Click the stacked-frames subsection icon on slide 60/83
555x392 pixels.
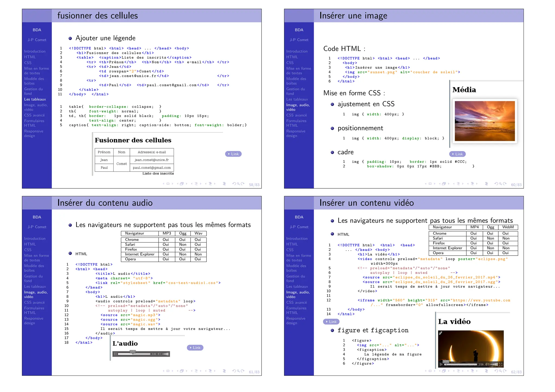[444, 184]
